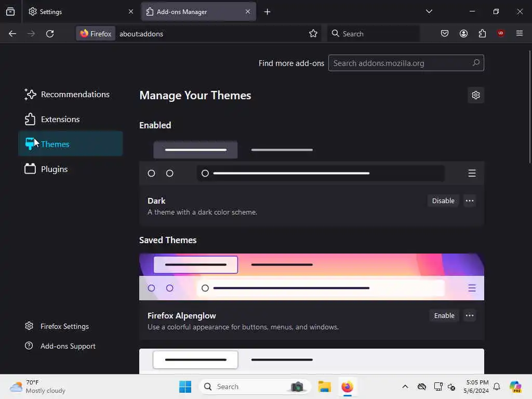This screenshot has height=399, width=532.
Task: Open more options for Firefox Alpenglow
Action: (470, 315)
